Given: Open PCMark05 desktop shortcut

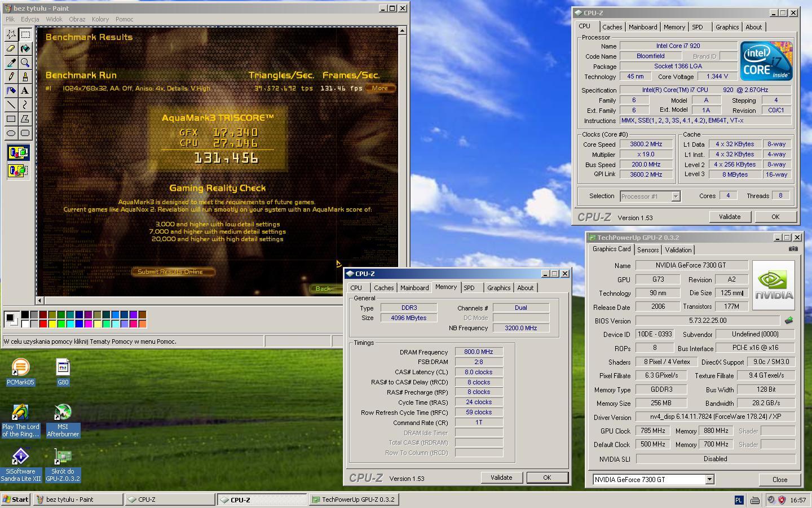Looking at the screenshot, I should [x=20, y=371].
